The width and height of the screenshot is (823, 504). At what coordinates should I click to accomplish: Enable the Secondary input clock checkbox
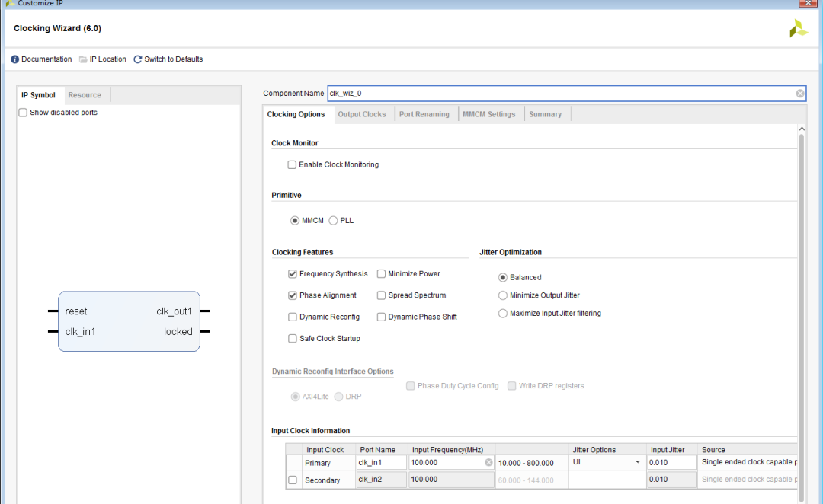[293, 480]
